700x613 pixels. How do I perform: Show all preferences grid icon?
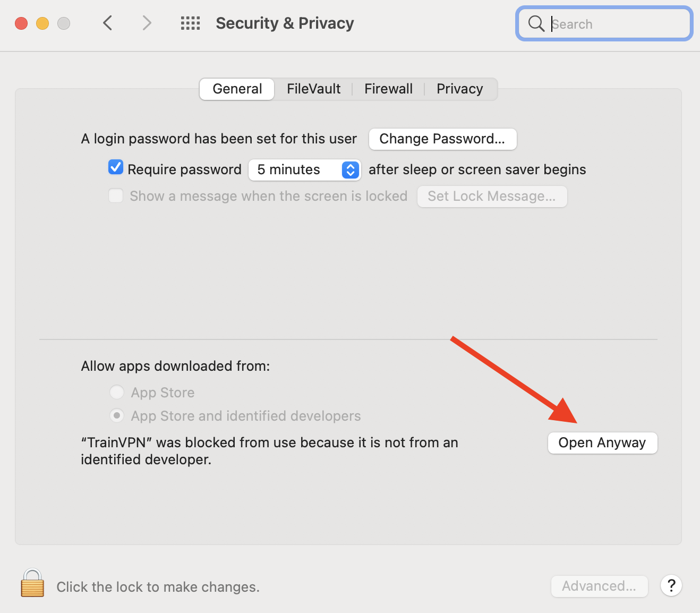tap(190, 23)
